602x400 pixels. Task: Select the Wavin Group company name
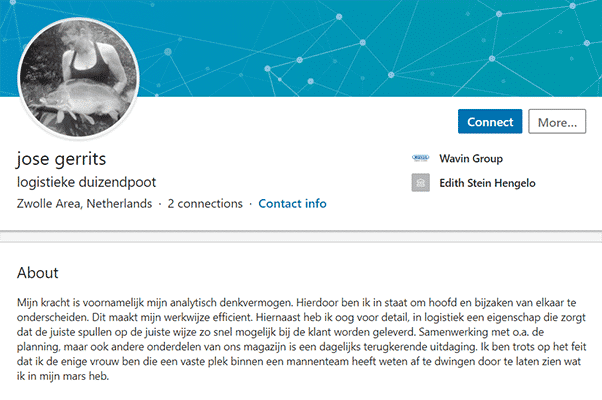[471, 159]
